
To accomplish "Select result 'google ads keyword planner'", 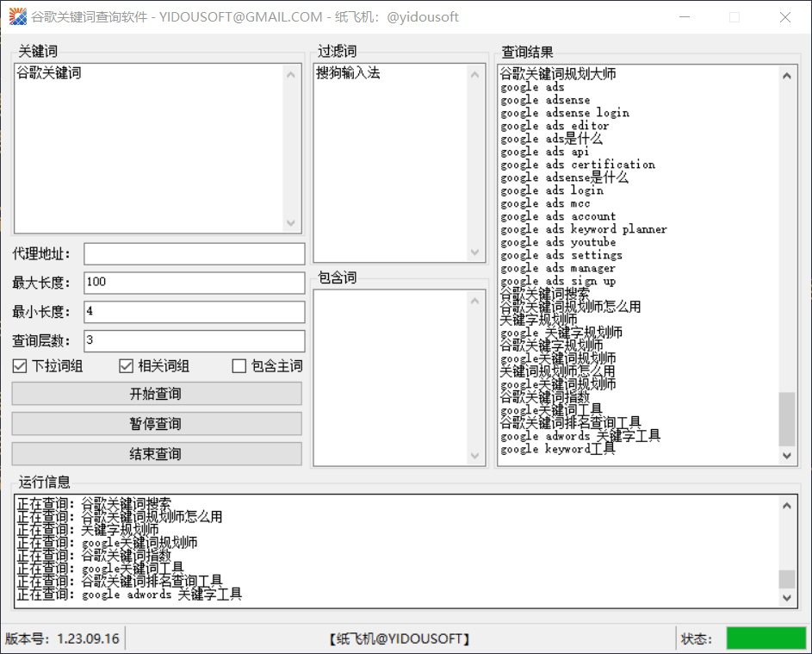I will [x=584, y=229].
